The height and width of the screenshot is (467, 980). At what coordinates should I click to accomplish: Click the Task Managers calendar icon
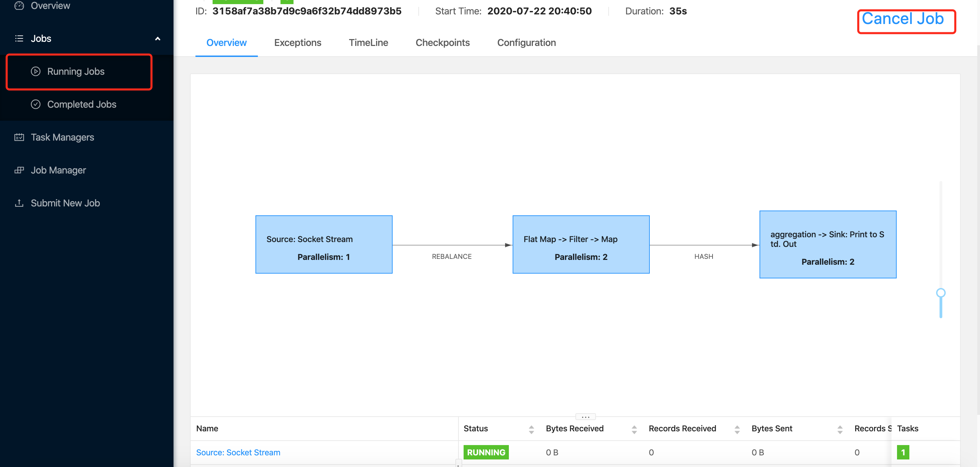click(19, 137)
